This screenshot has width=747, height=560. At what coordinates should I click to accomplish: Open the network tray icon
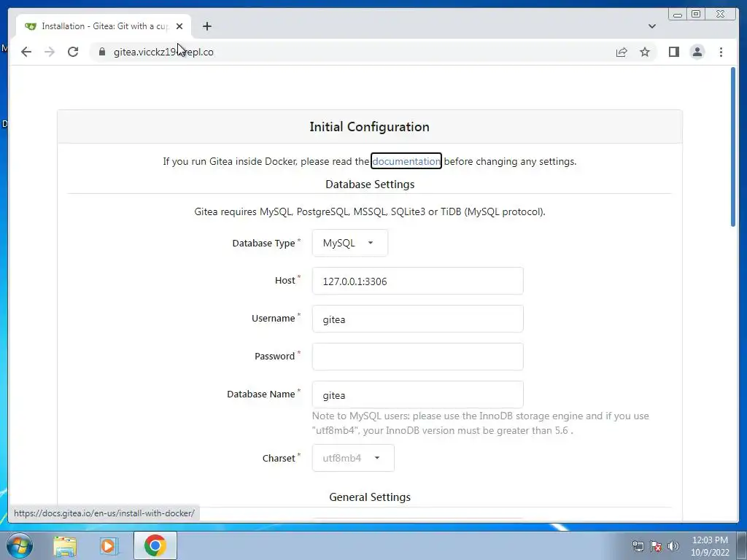pyautogui.click(x=638, y=546)
